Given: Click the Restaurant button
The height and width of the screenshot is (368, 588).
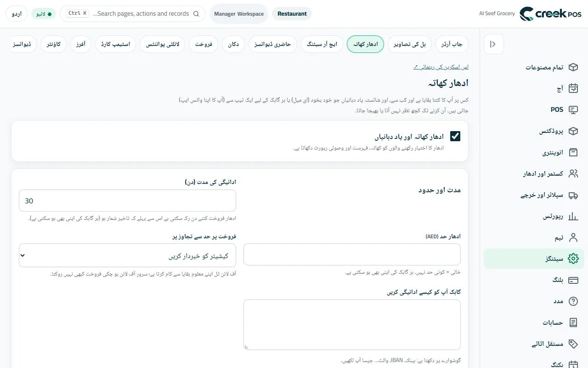Looking at the screenshot, I should (x=292, y=14).
